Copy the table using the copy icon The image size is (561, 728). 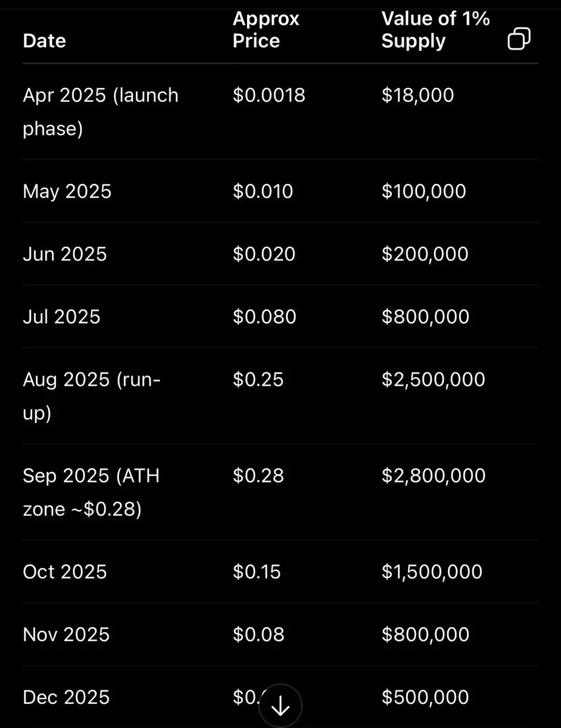(x=518, y=39)
